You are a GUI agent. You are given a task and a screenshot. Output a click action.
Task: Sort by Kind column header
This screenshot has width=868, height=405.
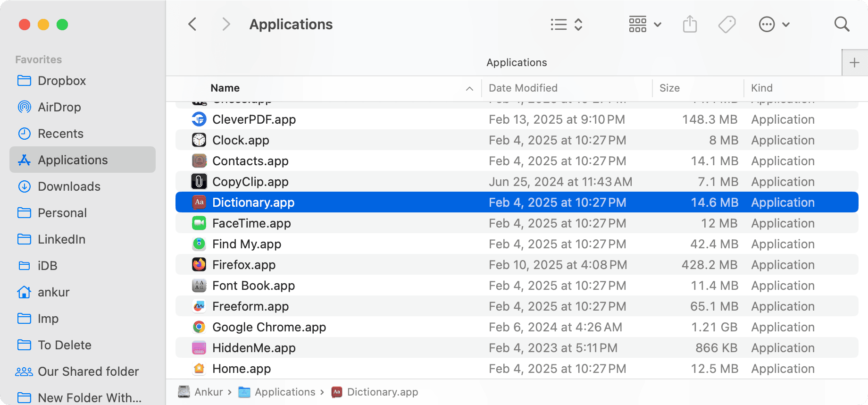[x=761, y=88]
